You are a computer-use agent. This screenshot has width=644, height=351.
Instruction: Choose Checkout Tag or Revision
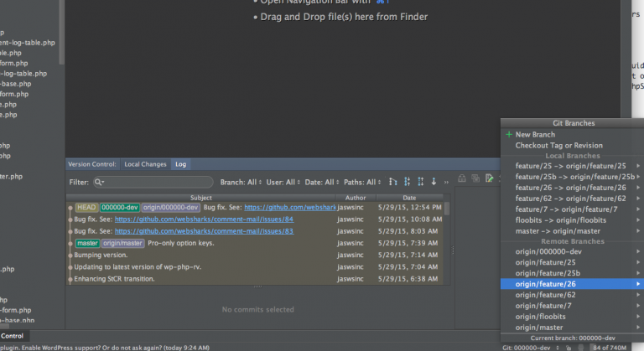point(572,145)
